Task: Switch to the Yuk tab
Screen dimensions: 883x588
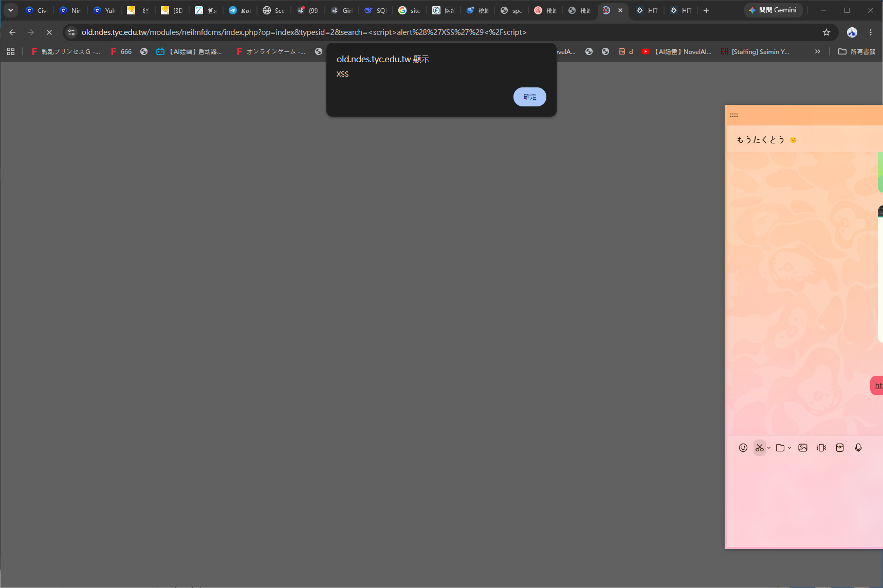Action: click(x=104, y=10)
